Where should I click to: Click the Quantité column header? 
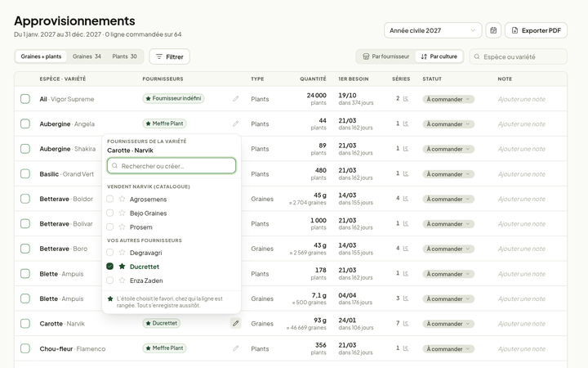[313, 79]
